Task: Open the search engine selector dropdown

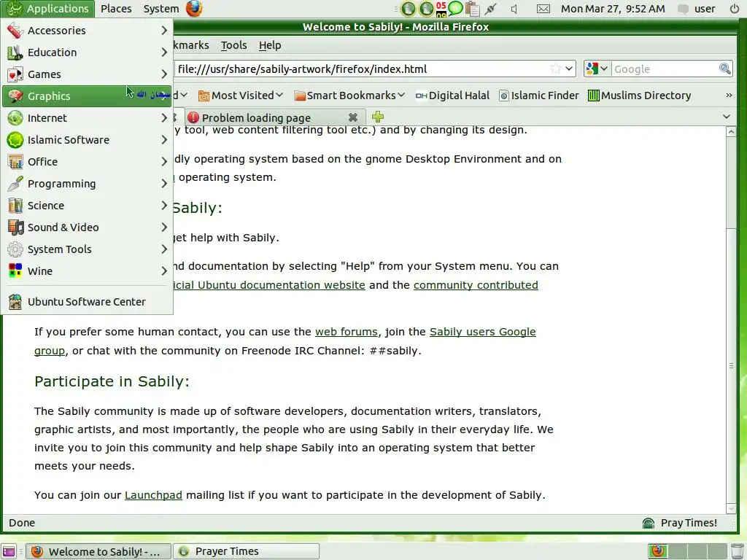Action: [597, 69]
